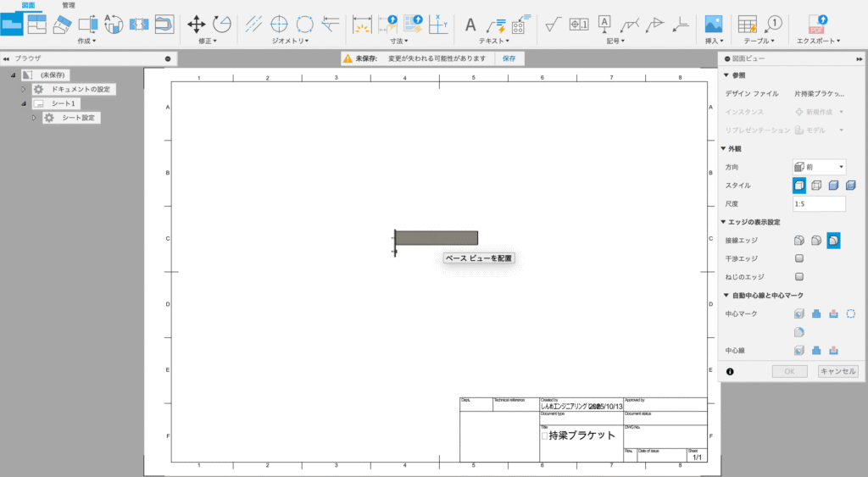Choose the Edge Extension tool
Image resolution: width=868 pixels, height=477 pixels.
pos(331,25)
